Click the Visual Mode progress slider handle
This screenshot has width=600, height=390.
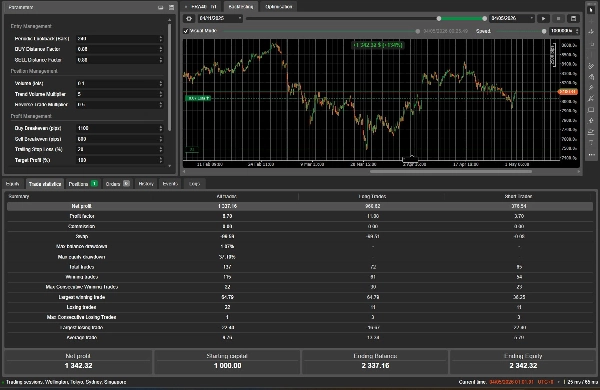tap(417, 31)
